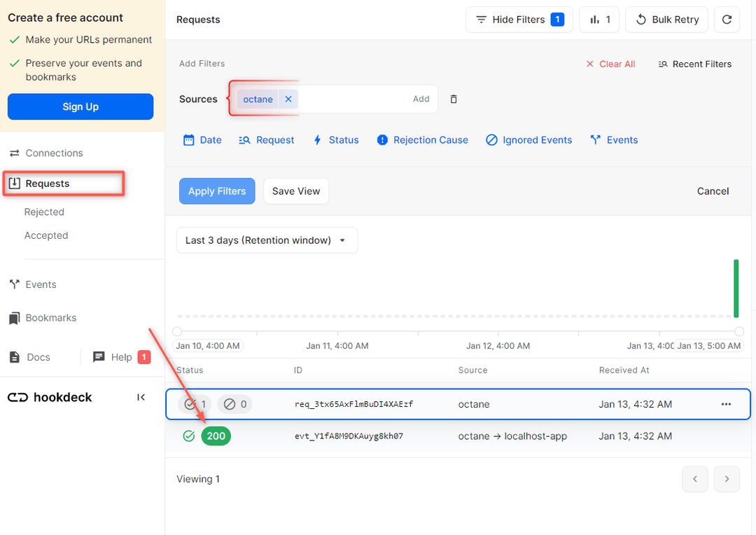The image size is (756, 535).
Task: Open the Recent Filters list
Action: [694, 64]
